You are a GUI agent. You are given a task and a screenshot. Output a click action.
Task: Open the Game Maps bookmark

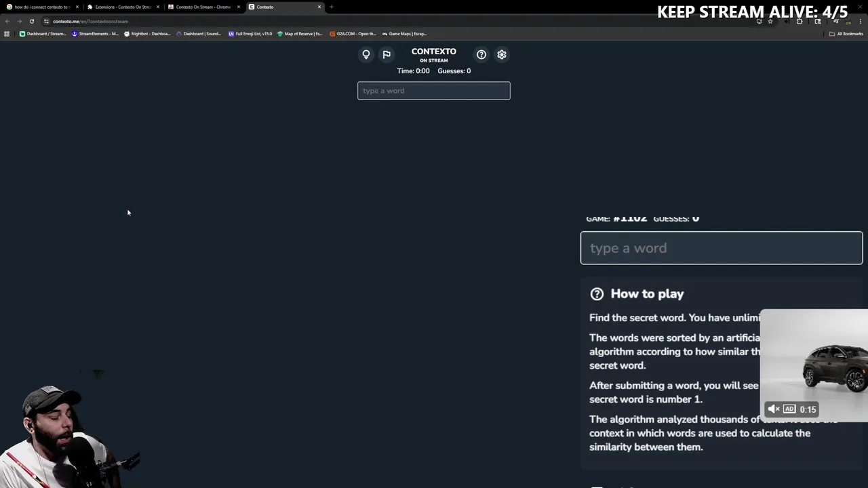(404, 34)
